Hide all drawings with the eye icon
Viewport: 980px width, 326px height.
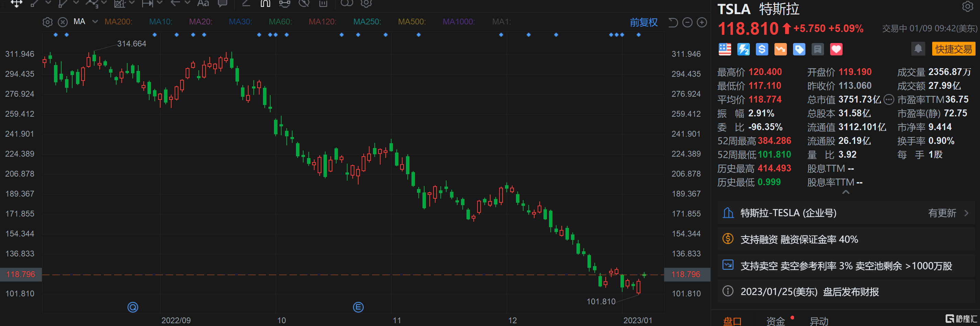pyautogui.click(x=304, y=3)
